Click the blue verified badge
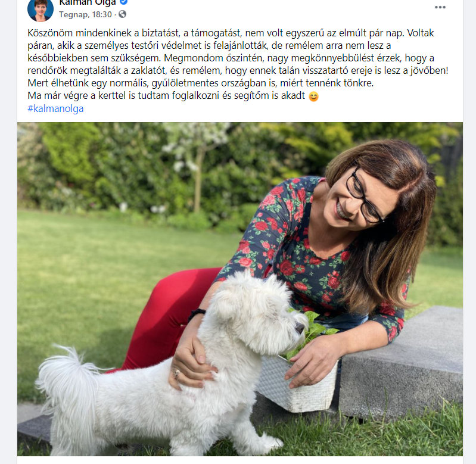 point(123,2)
